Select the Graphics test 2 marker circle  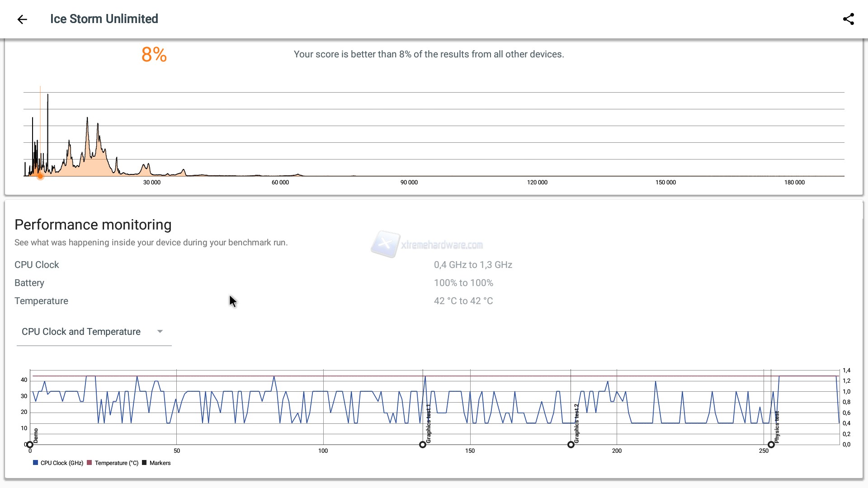[x=571, y=445]
